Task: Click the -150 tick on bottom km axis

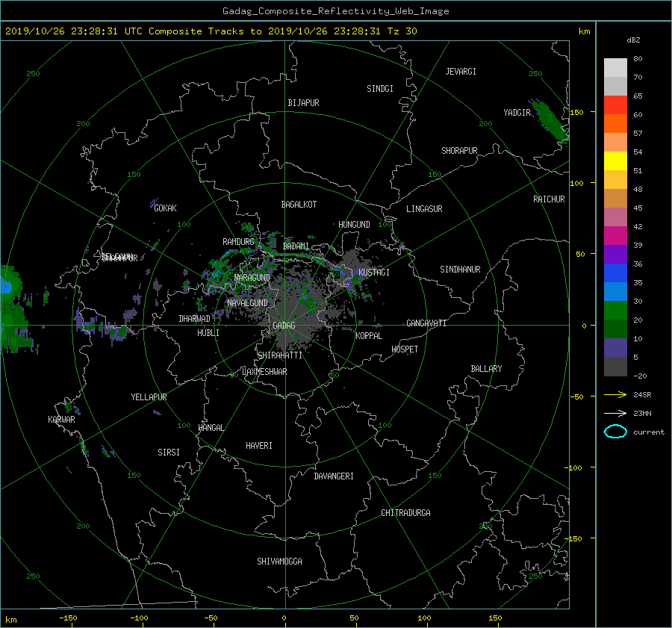Action: [x=68, y=618]
